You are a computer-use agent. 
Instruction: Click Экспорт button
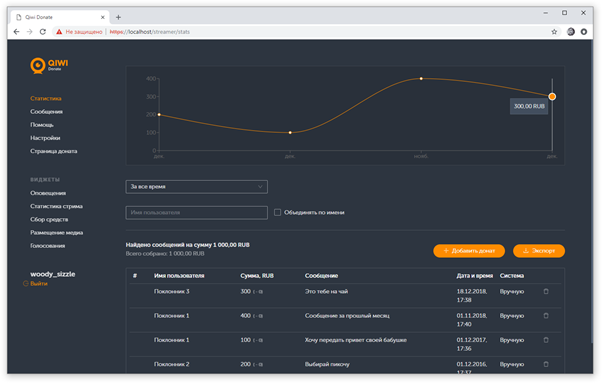click(539, 251)
